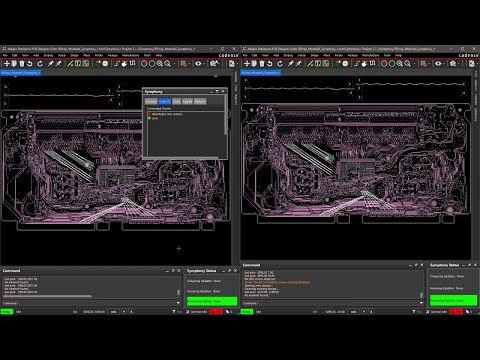The width and height of the screenshot is (480, 360).
Task: Zoom in using left window toolbar magnifier
Action: (160, 63)
